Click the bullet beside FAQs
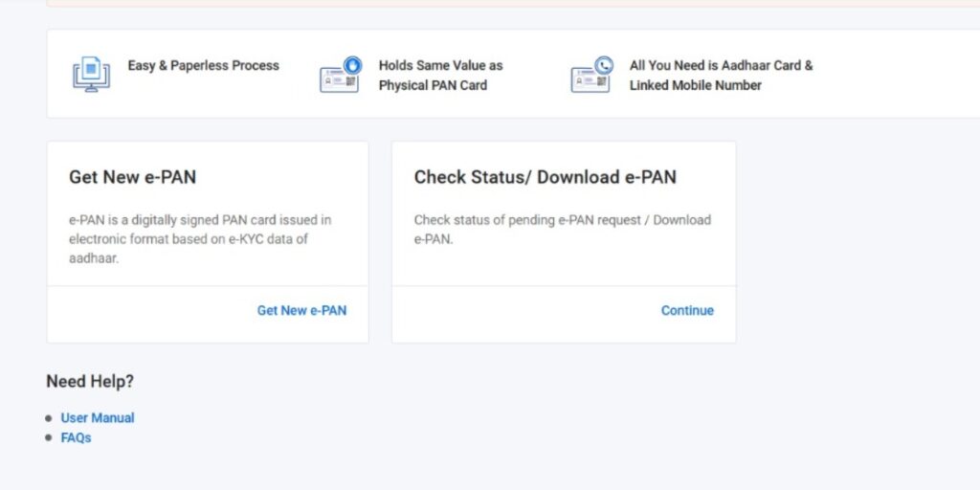Image resolution: width=980 pixels, height=490 pixels. 49,438
